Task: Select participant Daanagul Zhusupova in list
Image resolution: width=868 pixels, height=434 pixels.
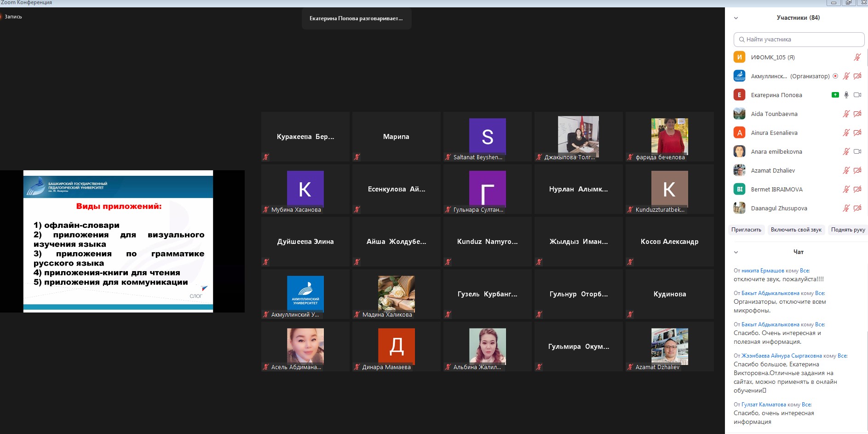Action: 779,208
